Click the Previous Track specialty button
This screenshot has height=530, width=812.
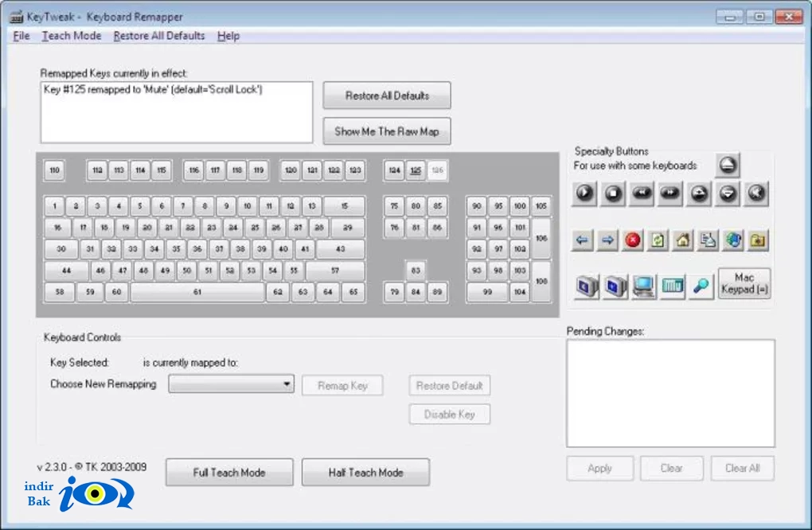point(642,193)
